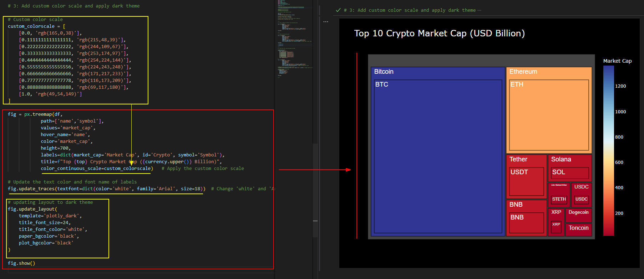Click the 'fig.show()' code line
The image size is (644, 279).
[21, 263]
